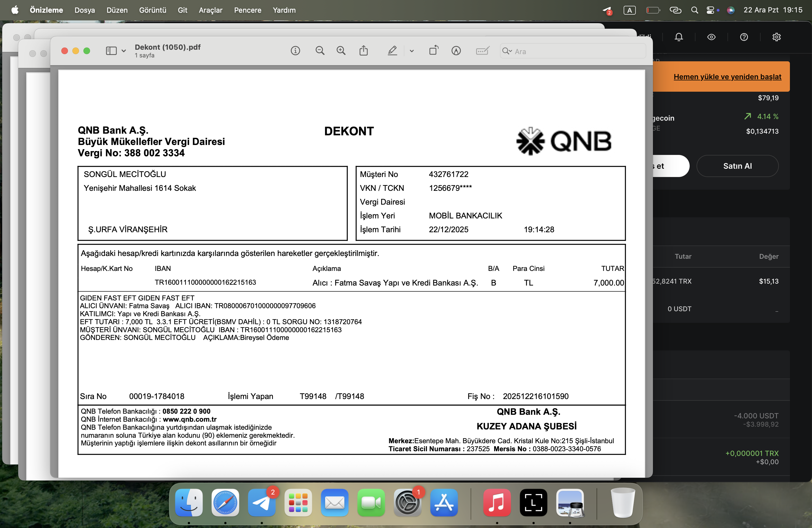Follow the Hemen yükle ve yeniden başlat link
The width and height of the screenshot is (812, 528).
pos(727,77)
